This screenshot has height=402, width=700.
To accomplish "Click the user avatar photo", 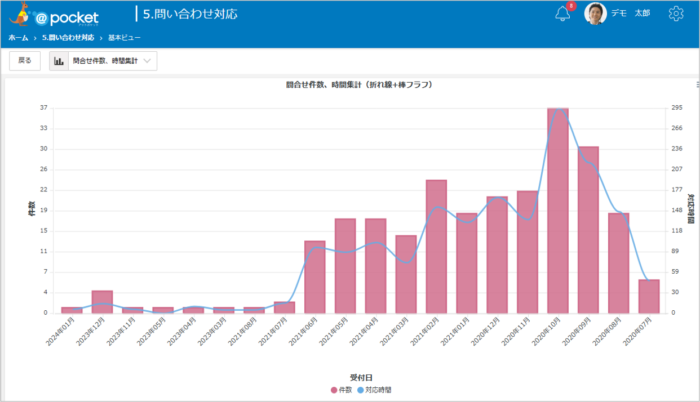I will pos(595,13).
